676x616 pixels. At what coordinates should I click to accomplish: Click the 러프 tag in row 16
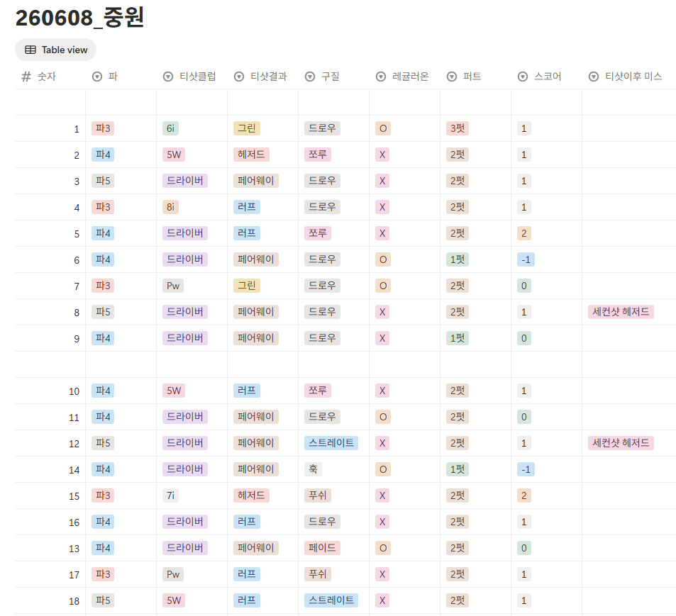click(247, 522)
